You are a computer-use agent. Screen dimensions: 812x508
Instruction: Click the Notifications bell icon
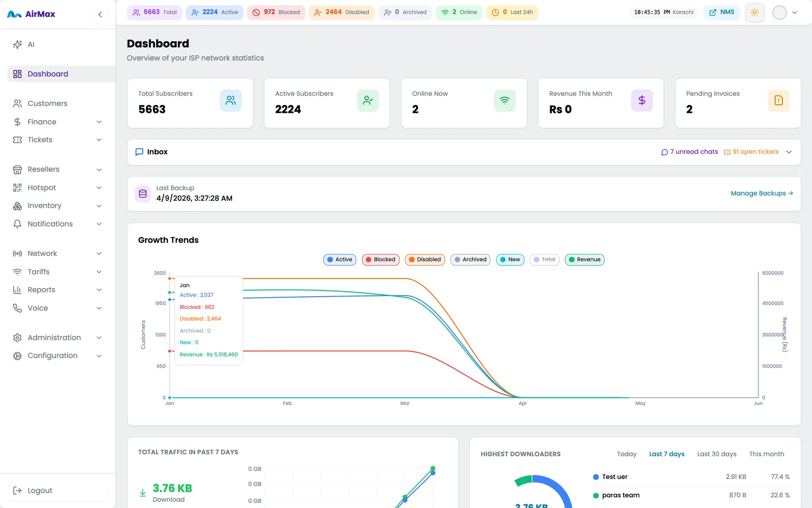(x=17, y=224)
